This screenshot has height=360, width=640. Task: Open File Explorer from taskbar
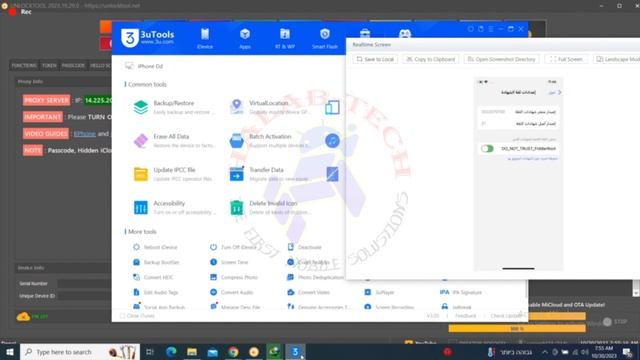click(x=192, y=352)
